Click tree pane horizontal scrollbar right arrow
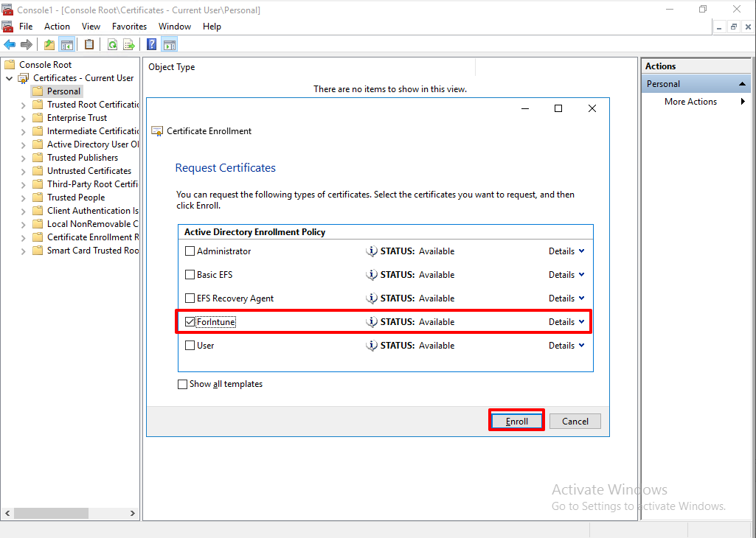 pyautogui.click(x=133, y=514)
